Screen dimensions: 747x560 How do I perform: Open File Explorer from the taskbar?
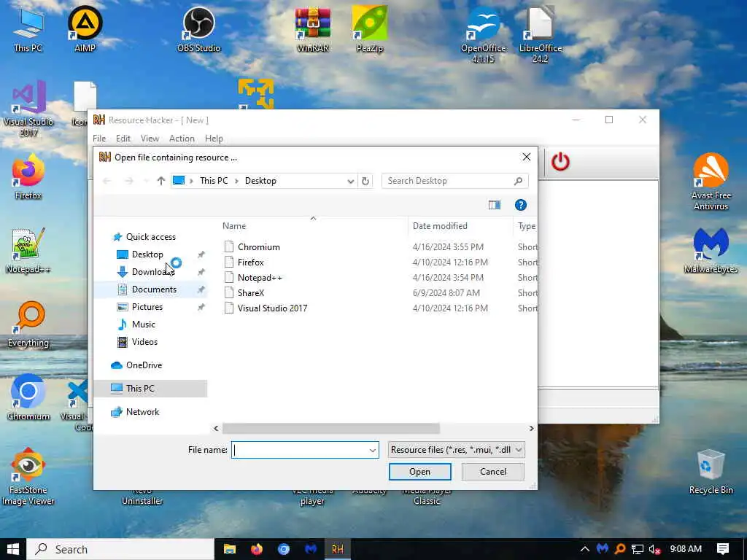point(230,549)
